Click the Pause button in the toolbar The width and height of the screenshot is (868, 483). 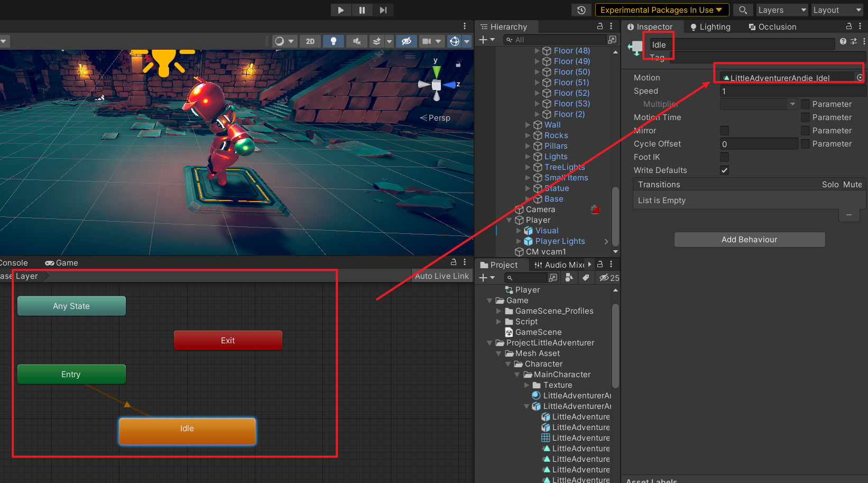362,10
